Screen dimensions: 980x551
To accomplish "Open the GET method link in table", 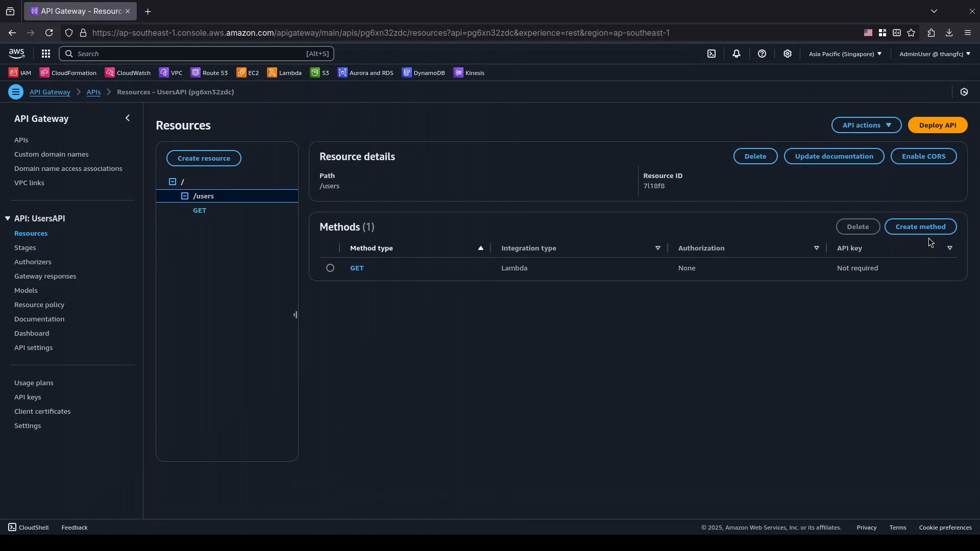I will click(357, 268).
